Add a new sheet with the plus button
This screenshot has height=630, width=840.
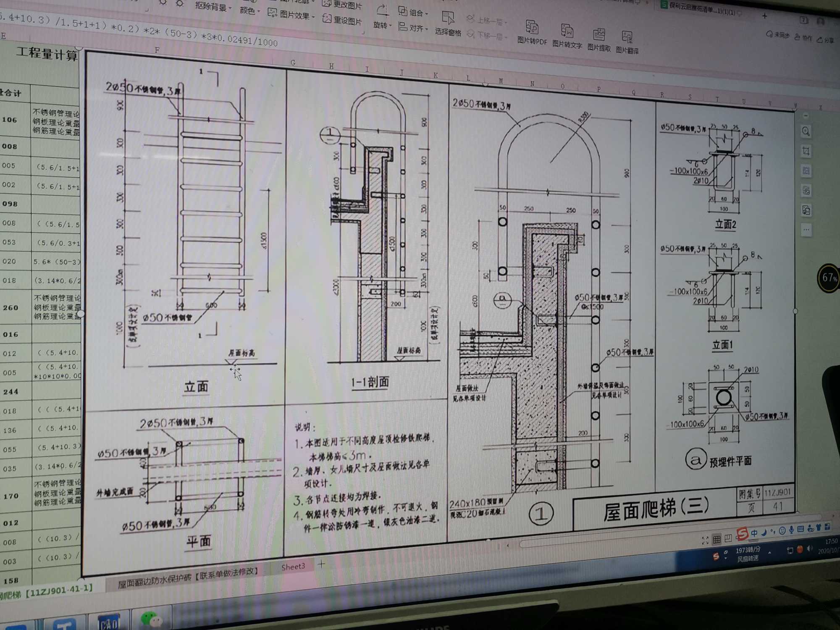[x=321, y=564]
